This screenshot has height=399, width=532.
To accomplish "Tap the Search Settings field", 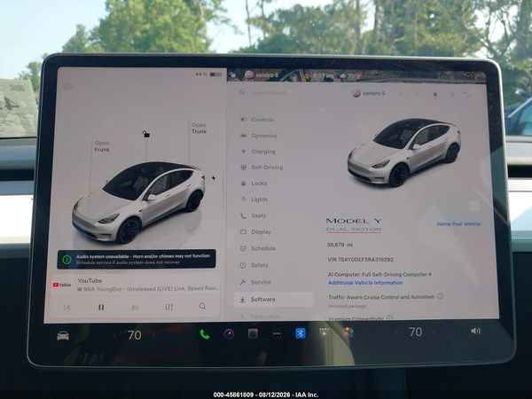I will pos(270,92).
